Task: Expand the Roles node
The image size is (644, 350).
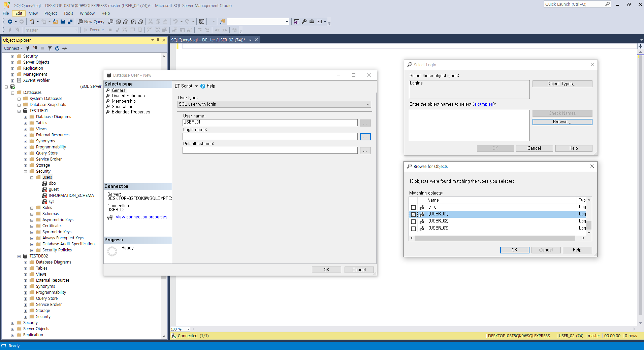Action: (32, 208)
